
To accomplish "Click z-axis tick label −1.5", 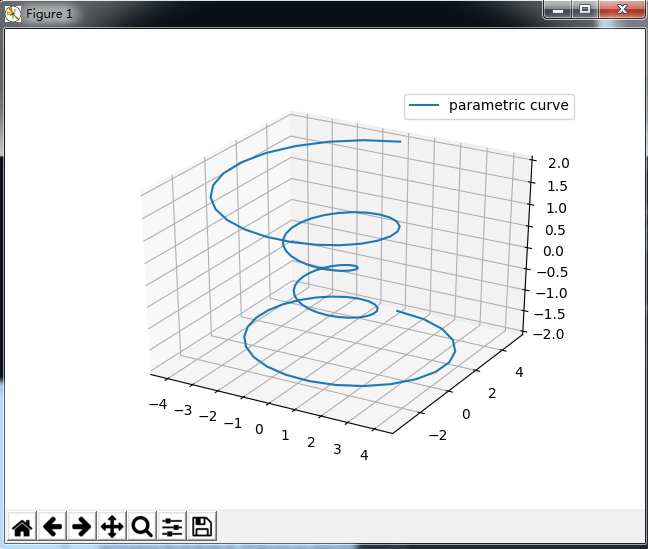I will tap(550, 314).
